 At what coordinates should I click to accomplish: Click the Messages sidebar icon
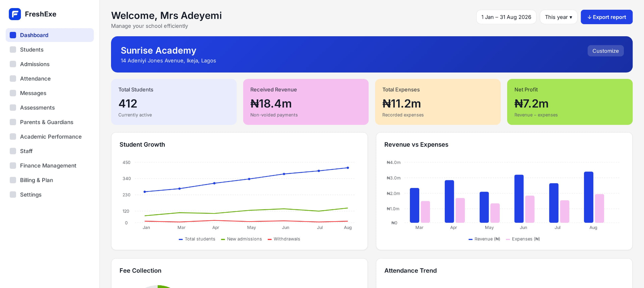[13, 93]
